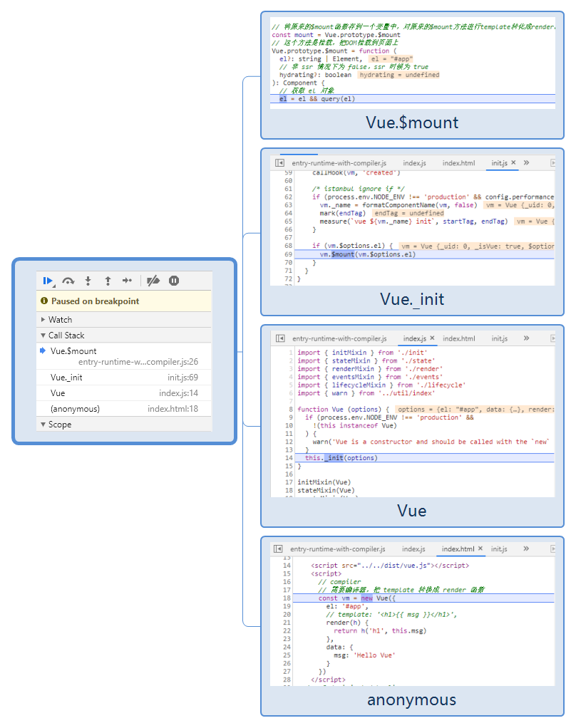
Task: Click the Step arrow-and-dot debugger icon
Action: (127, 281)
